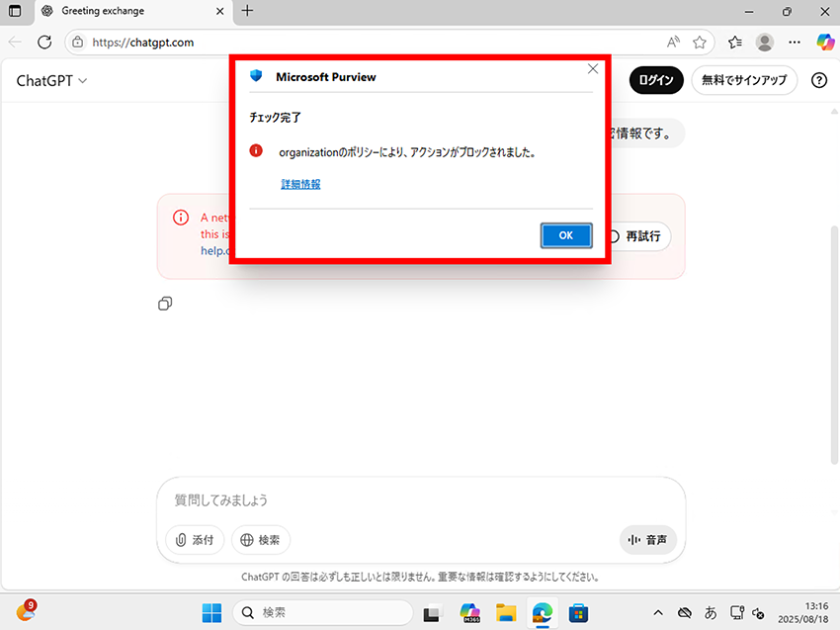Viewport: 840px width, 630px height.
Task: Open a new browser tab
Action: point(247,11)
